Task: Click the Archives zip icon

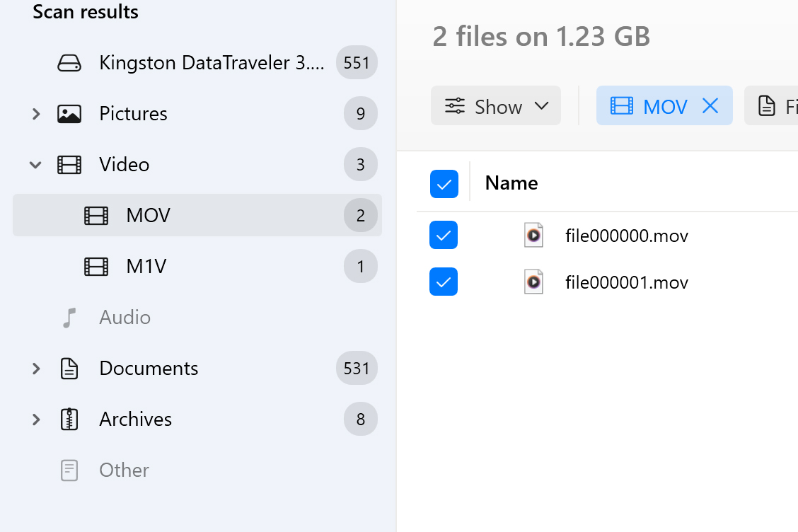Action: tap(69, 420)
